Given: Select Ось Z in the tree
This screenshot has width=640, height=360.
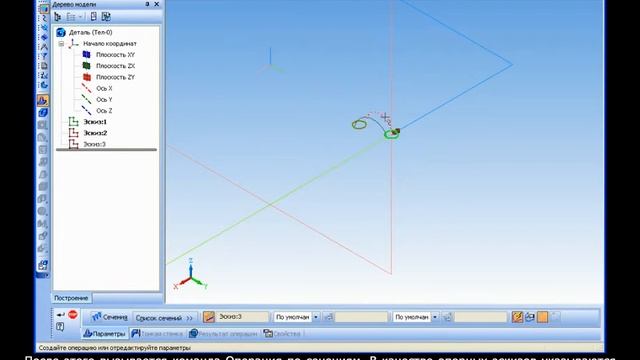Looking at the screenshot, I should tap(104, 111).
